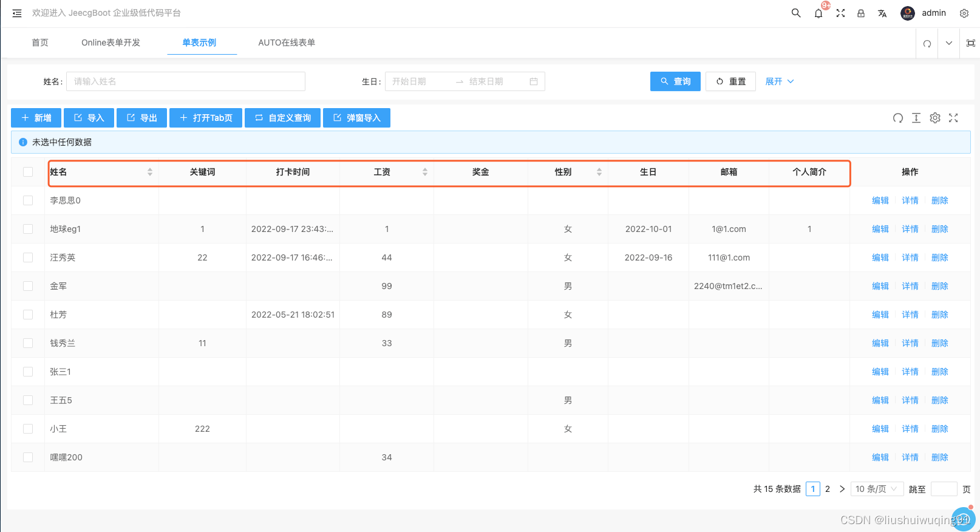The width and height of the screenshot is (980, 532).
Task: Collapse the sidebar menu hamburger icon
Action: [17, 13]
